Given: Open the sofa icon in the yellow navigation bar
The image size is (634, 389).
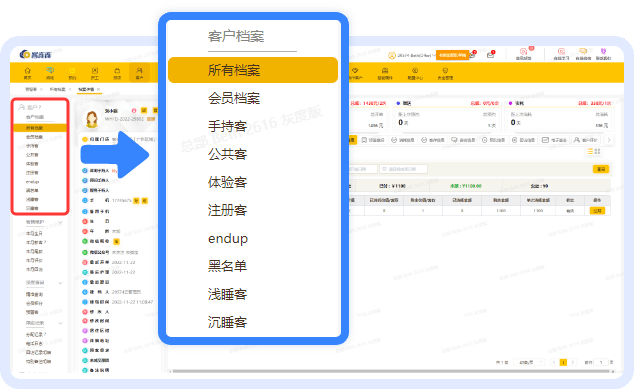Looking at the screenshot, I should 385,70.
